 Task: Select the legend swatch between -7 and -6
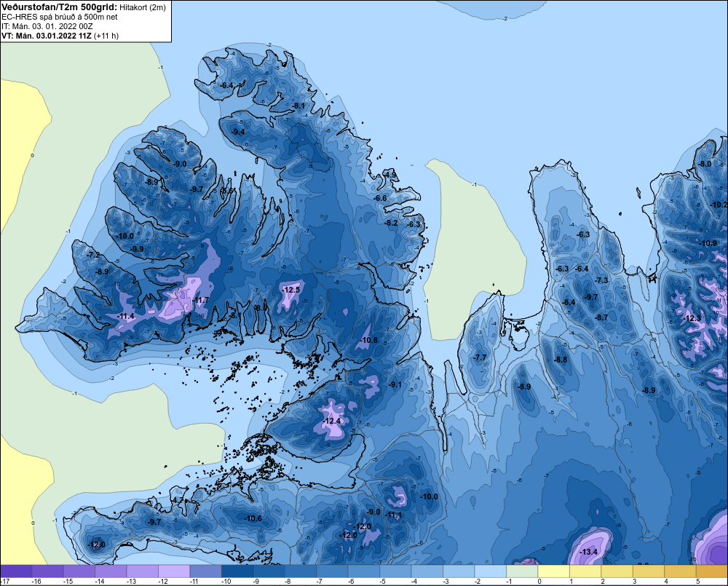click(332, 571)
